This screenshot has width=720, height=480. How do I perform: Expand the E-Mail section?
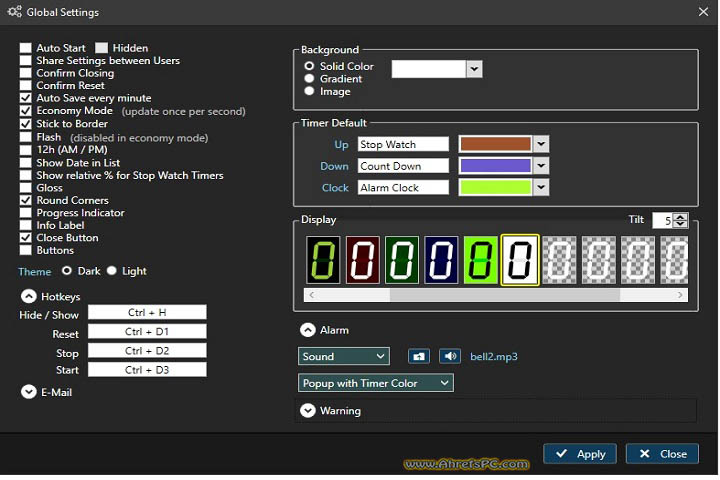[x=28, y=392]
